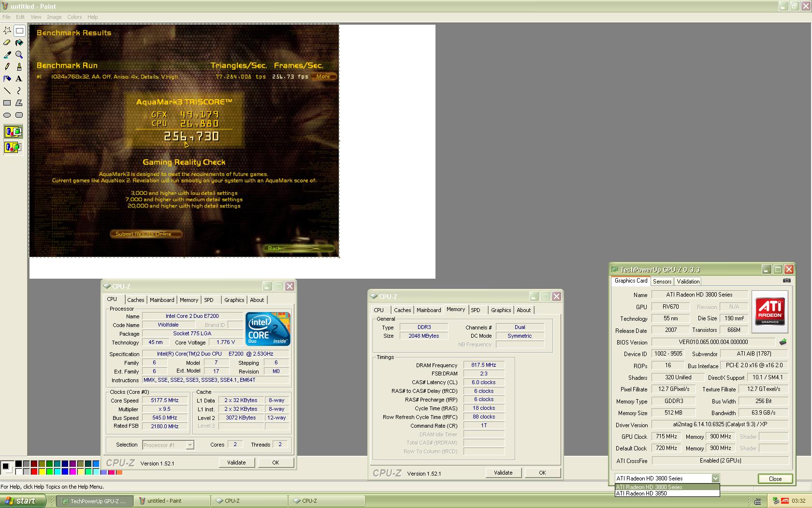Screen dimensions: 812x508
Task: Switch to TechPowerUp GPU-Z taskbar button
Action: pos(94,501)
